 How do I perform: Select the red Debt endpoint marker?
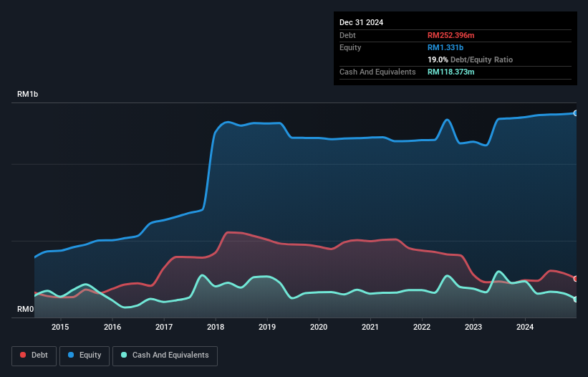[x=576, y=279]
